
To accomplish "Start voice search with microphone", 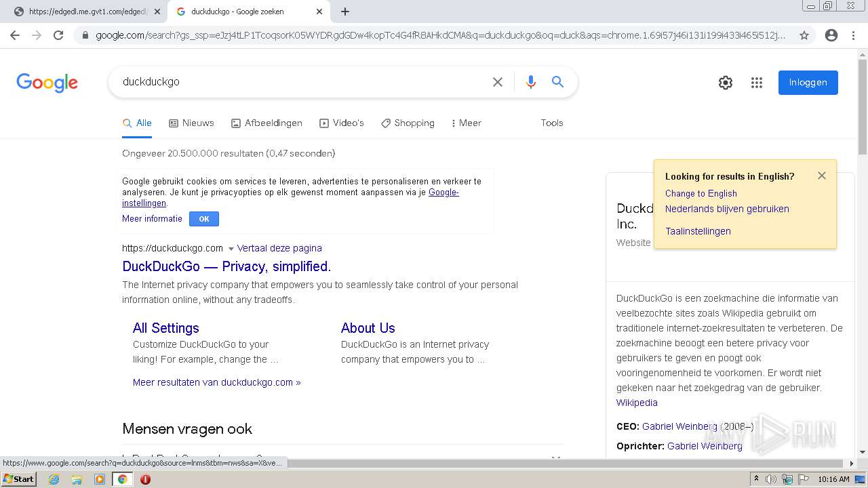I will tap(531, 82).
